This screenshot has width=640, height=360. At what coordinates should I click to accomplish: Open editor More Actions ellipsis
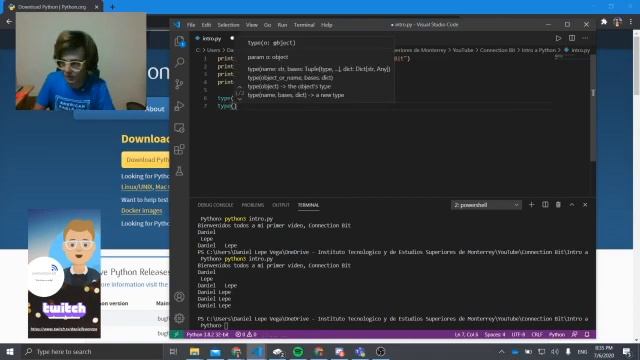pyautogui.click(x=585, y=38)
